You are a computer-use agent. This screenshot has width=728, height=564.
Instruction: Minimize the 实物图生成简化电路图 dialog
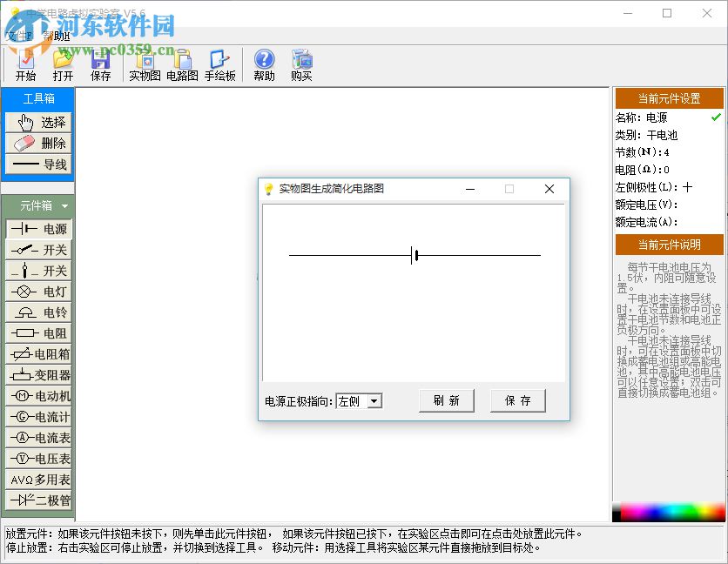[470, 189]
